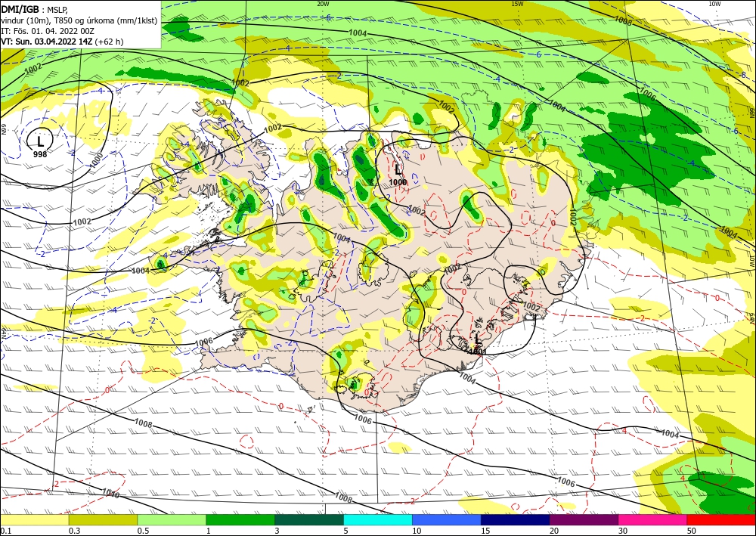Click the yellow 0.1–0.3 mm legend swatch
756x536 pixels.
coord(34,520)
